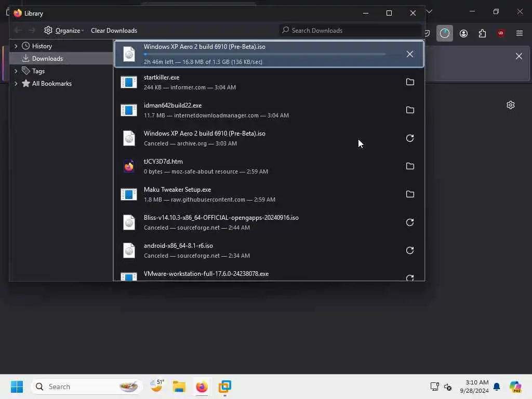This screenshot has height=399, width=532.
Task: Open the Organize dropdown menu
Action: pyautogui.click(x=64, y=31)
